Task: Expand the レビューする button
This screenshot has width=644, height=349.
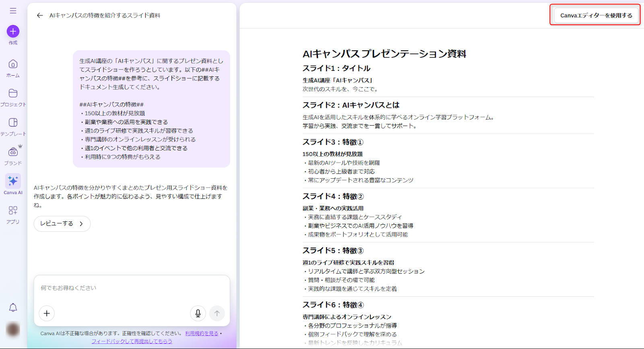Action: click(x=62, y=224)
